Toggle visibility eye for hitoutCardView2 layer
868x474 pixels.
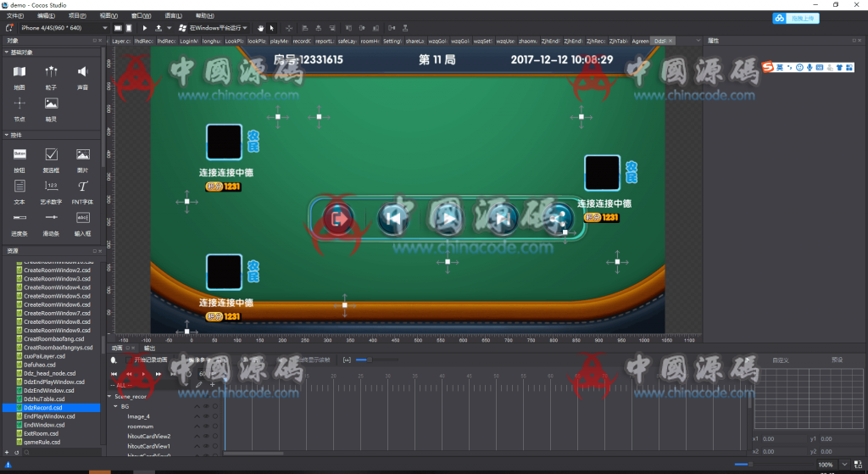point(206,437)
